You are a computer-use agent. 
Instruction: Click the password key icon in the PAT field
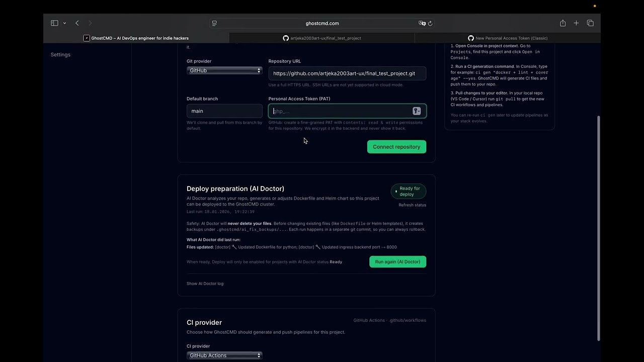[x=417, y=111]
